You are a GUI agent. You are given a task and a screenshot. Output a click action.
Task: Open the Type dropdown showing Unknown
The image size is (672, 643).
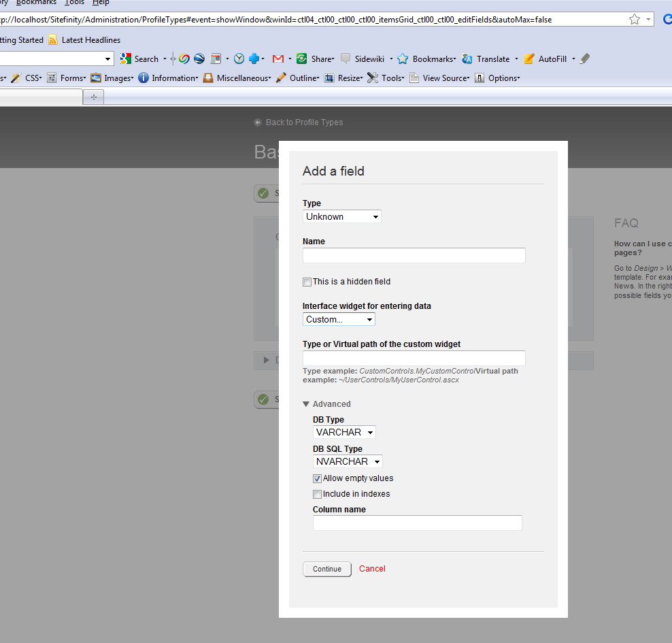[342, 216]
